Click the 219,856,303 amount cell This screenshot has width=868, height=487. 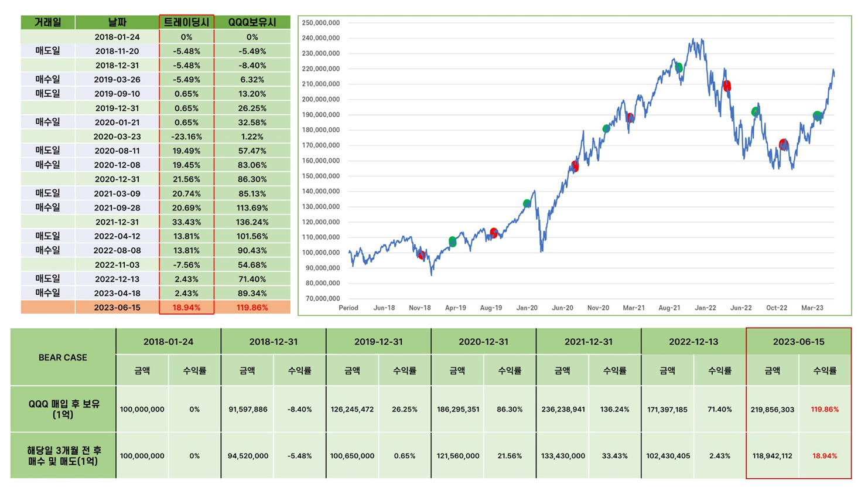pyautogui.click(x=773, y=410)
